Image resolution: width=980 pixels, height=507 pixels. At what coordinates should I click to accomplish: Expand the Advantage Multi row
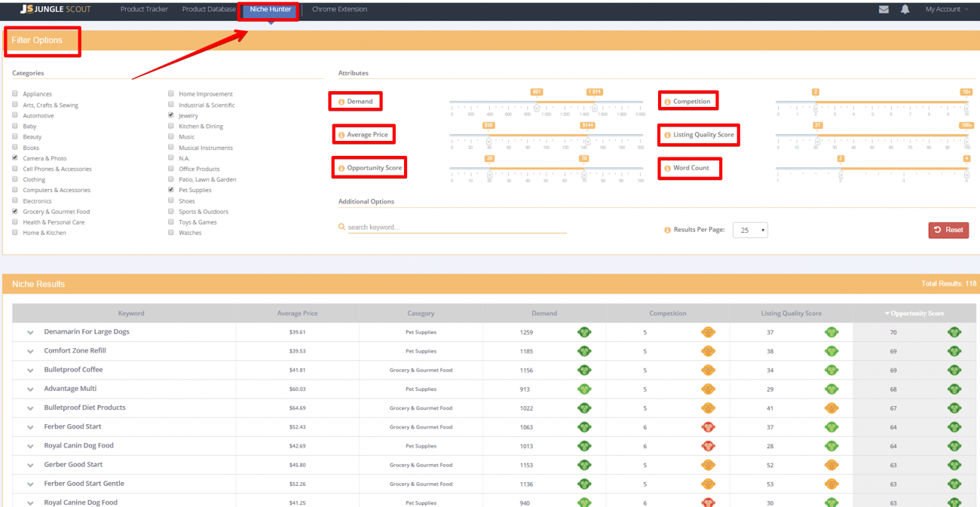point(31,389)
